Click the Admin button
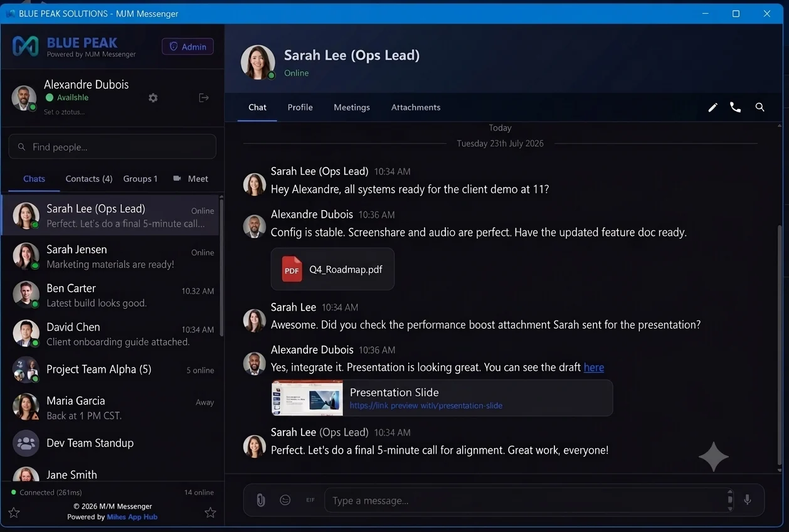The image size is (789, 532). coord(188,46)
